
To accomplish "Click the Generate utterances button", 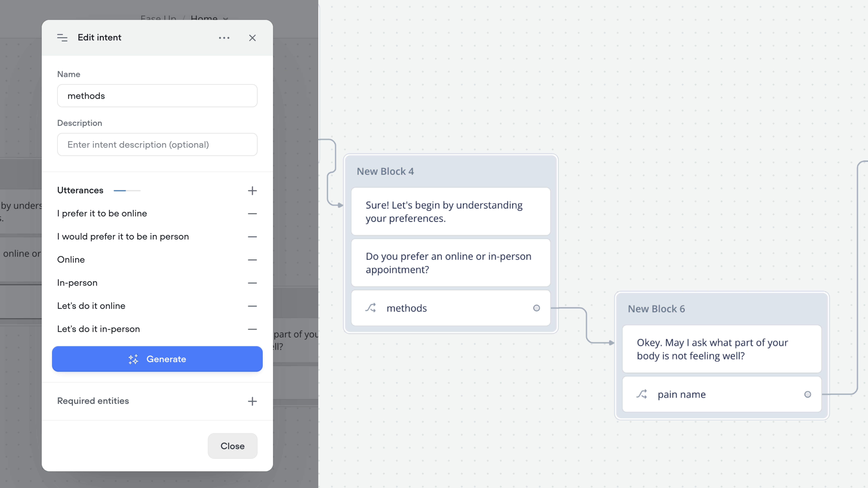I will 157,359.
